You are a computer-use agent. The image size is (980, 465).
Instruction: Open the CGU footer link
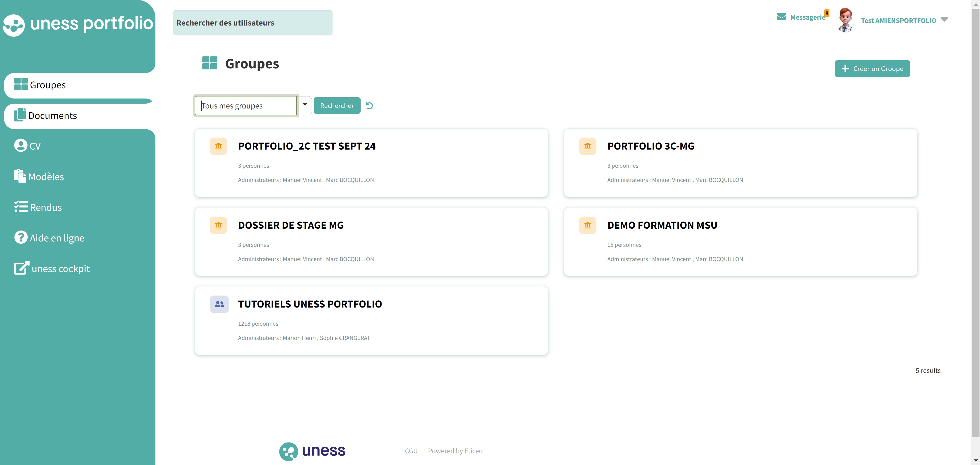click(411, 451)
